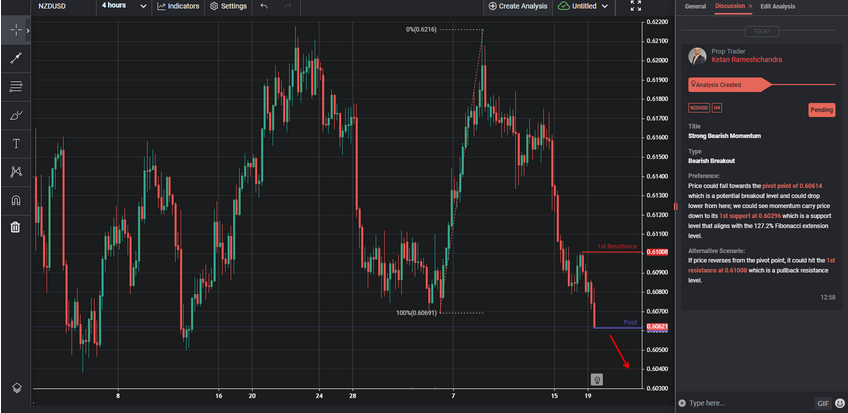The image size is (848, 413).
Task: Open the Indicators menu
Action: pyautogui.click(x=178, y=6)
